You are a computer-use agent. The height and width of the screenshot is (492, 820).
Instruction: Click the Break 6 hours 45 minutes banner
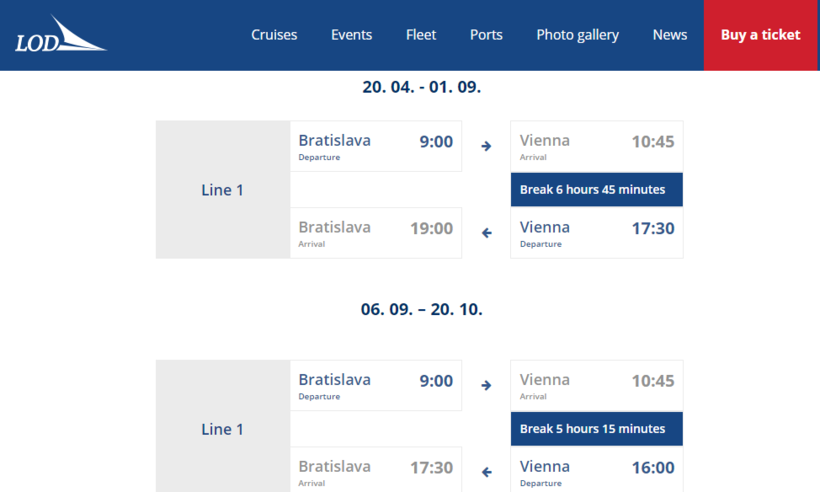point(597,189)
